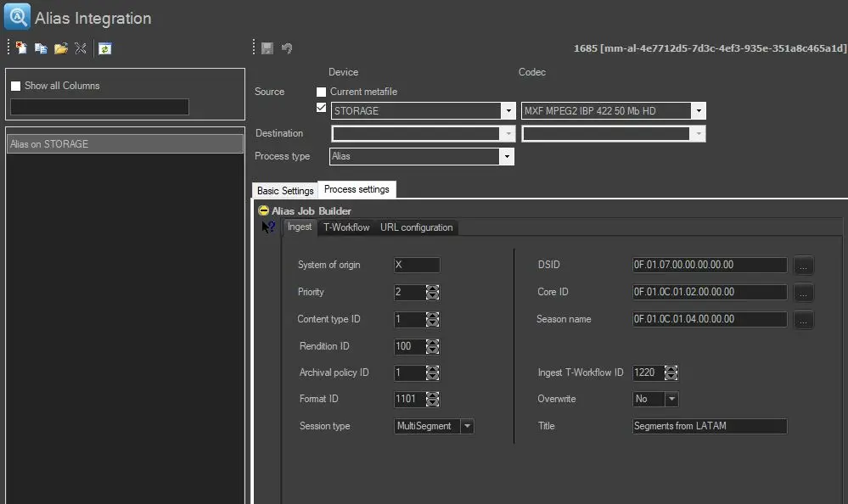Uncheck the STORAGE source device checkbox
Image resolution: width=848 pixels, height=504 pixels.
tap(321, 108)
